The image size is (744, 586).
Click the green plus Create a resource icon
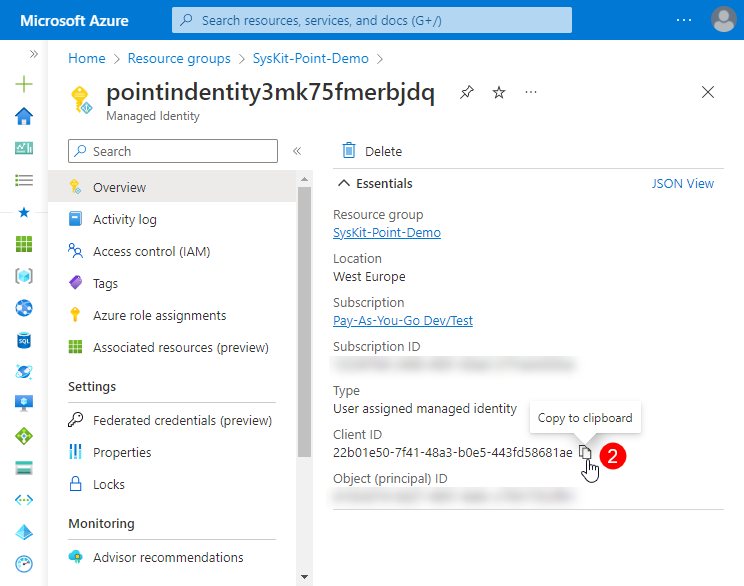point(24,84)
